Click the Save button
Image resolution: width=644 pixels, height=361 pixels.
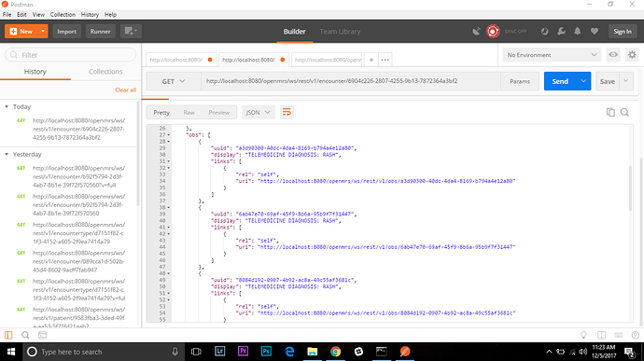coord(608,81)
